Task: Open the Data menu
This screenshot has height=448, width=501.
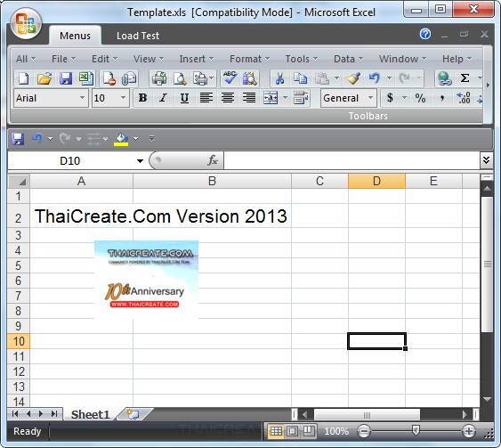Action: [x=348, y=59]
